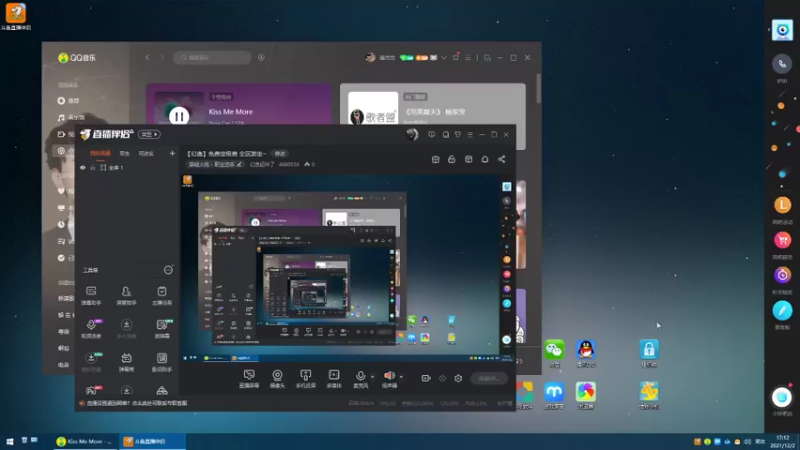Image resolution: width=800 pixels, height=450 pixels.
Task: Open WeChat desktop shortcut
Action: pyautogui.click(x=554, y=353)
